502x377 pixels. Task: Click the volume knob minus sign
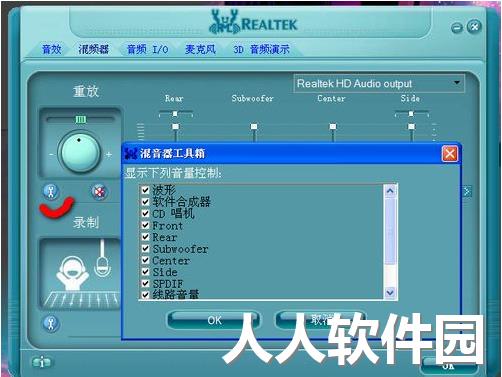[x=51, y=155]
